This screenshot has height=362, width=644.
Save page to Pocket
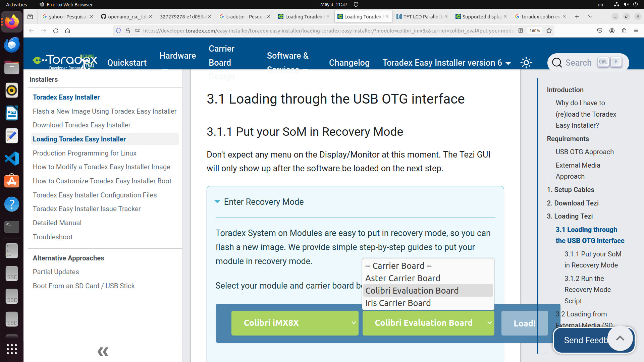tap(600, 31)
